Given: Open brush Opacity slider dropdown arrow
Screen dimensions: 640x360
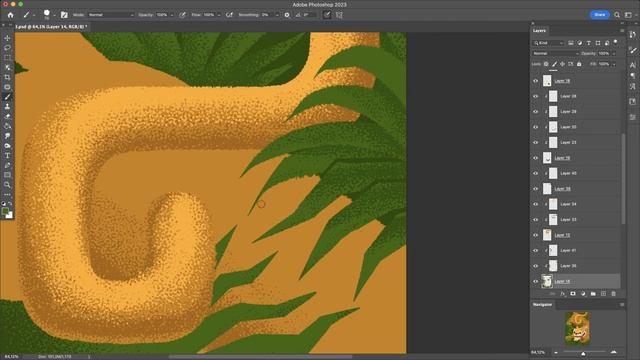Looking at the screenshot, I should coord(172,15).
